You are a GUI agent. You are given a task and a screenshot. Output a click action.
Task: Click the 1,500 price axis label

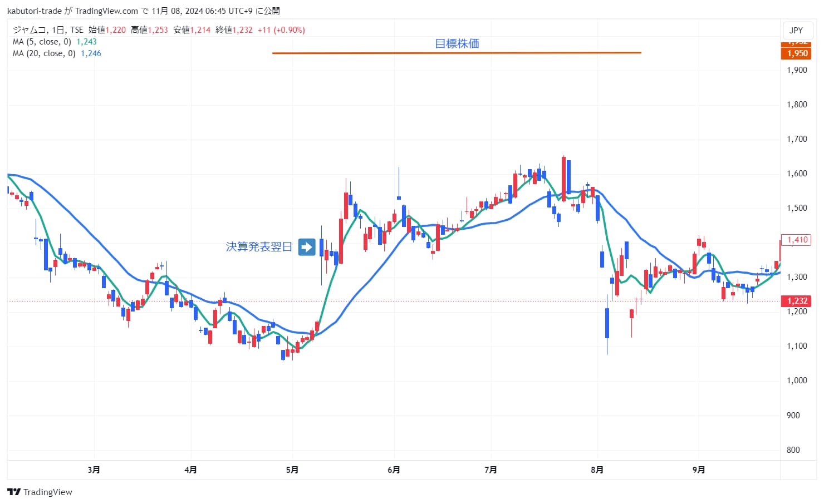(797, 208)
